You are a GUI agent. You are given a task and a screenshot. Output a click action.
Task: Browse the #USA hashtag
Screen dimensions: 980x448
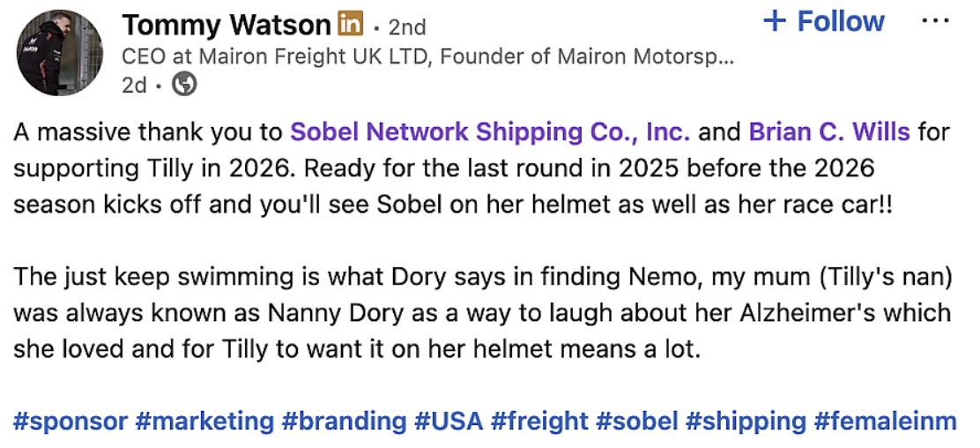click(x=449, y=421)
